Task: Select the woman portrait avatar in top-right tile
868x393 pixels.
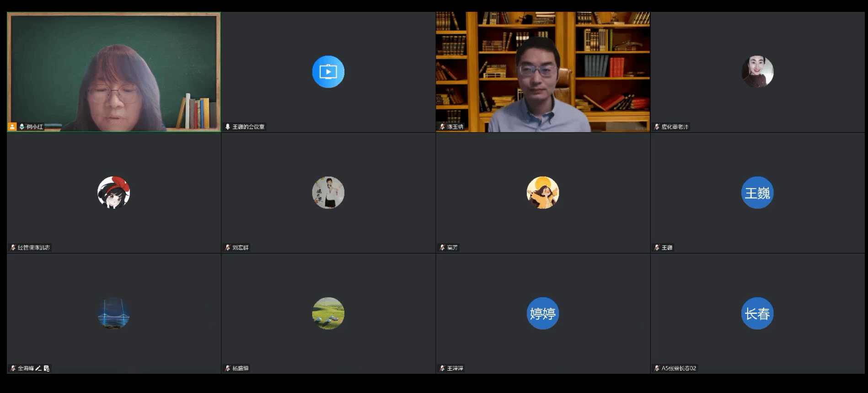Action: 757,72
